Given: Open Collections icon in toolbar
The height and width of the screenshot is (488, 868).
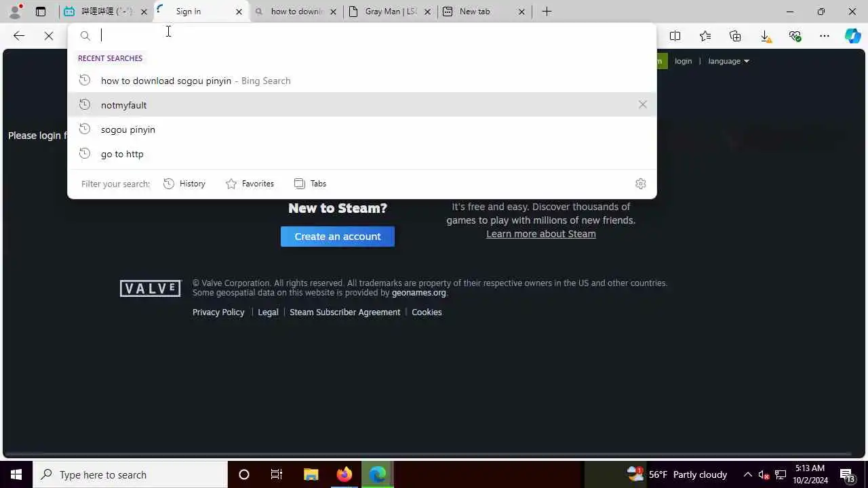Looking at the screenshot, I should pyautogui.click(x=735, y=36).
